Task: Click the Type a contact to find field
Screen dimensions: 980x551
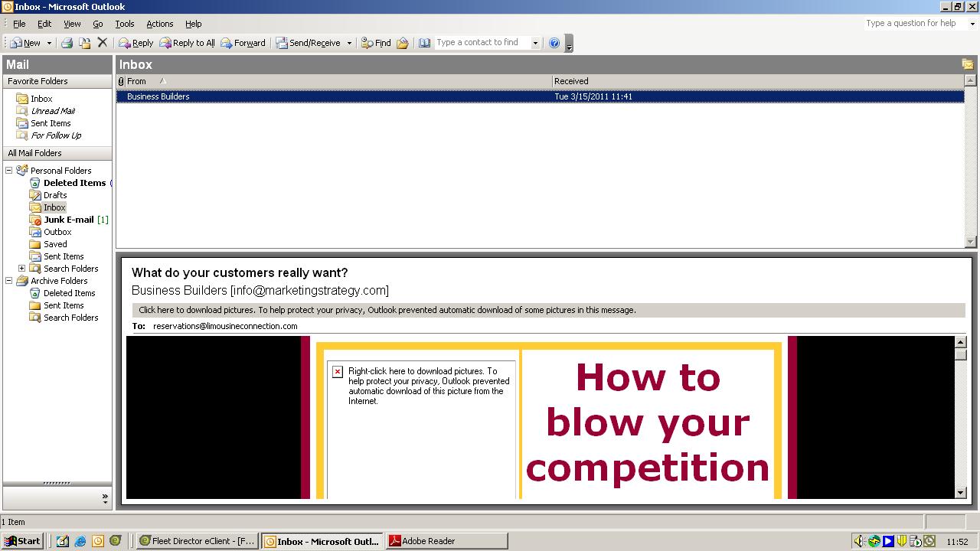Action: click(x=482, y=43)
